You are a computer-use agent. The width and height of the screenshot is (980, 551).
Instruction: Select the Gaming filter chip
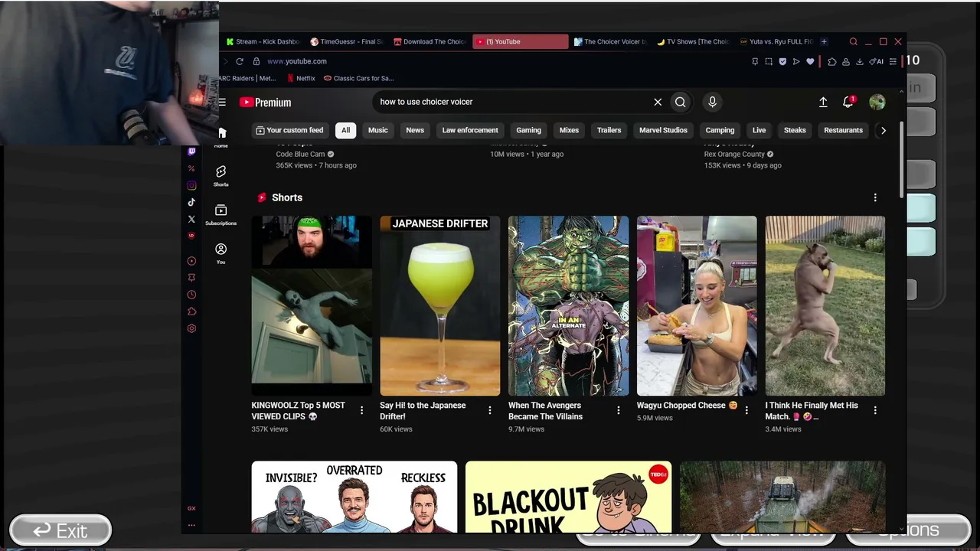pyautogui.click(x=528, y=130)
